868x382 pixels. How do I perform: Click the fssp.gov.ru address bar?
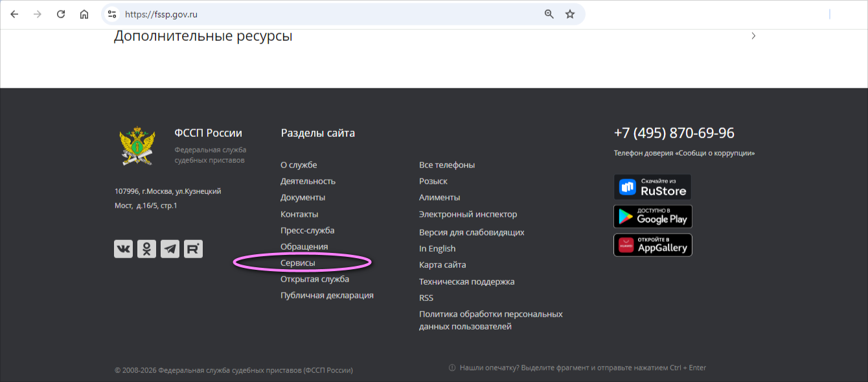point(324,14)
